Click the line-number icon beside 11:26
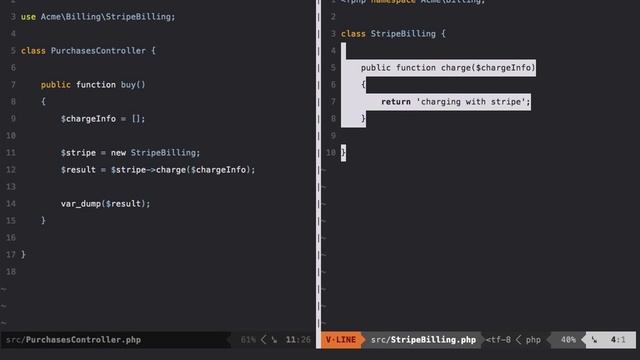 point(274,340)
